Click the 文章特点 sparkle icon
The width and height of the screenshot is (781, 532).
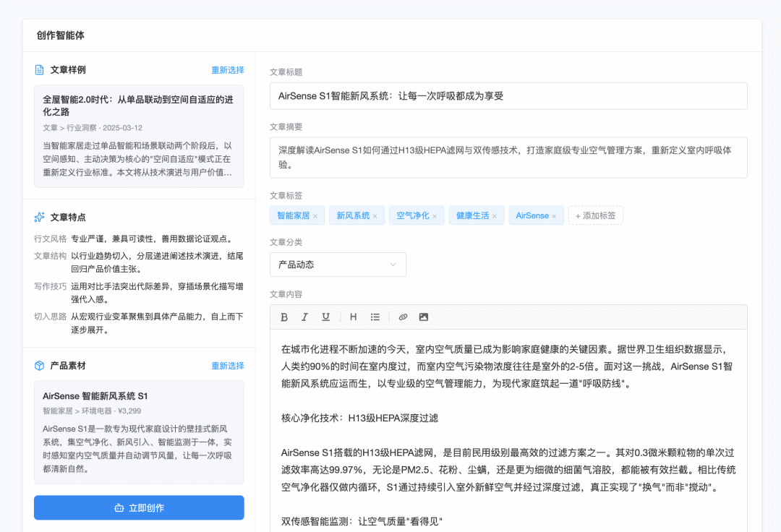(x=39, y=217)
